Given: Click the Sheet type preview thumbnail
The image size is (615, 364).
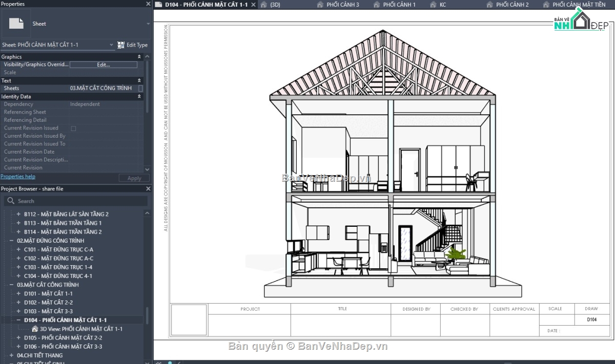Looking at the screenshot, I should (16, 24).
